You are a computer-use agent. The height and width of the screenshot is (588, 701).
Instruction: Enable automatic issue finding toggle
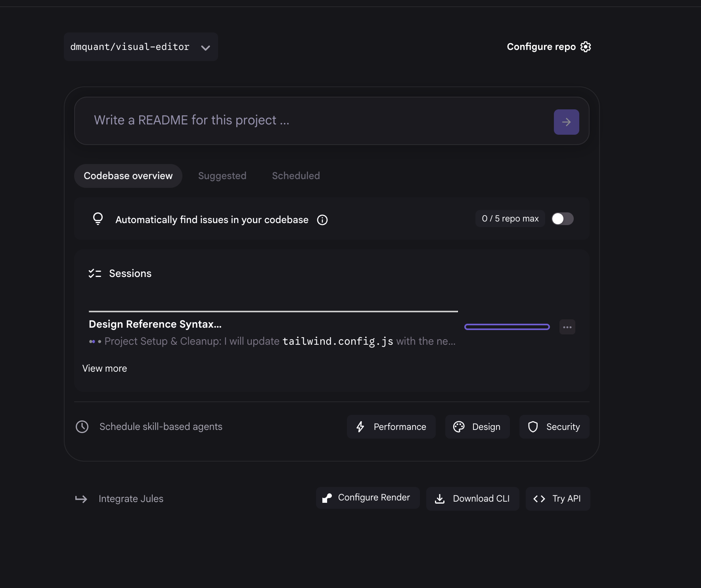tap(562, 219)
